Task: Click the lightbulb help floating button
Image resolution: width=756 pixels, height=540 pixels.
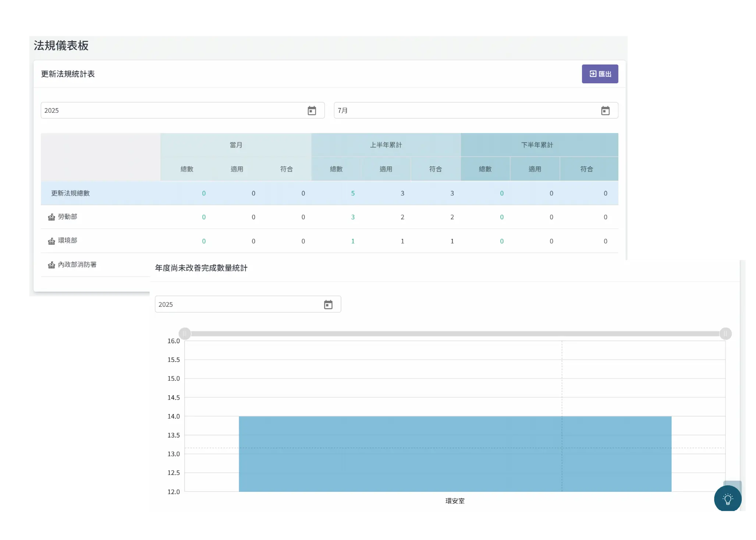Action: (727, 499)
